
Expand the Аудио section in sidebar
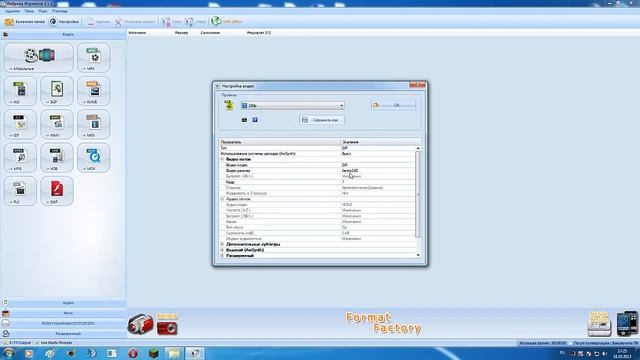pos(63,303)
